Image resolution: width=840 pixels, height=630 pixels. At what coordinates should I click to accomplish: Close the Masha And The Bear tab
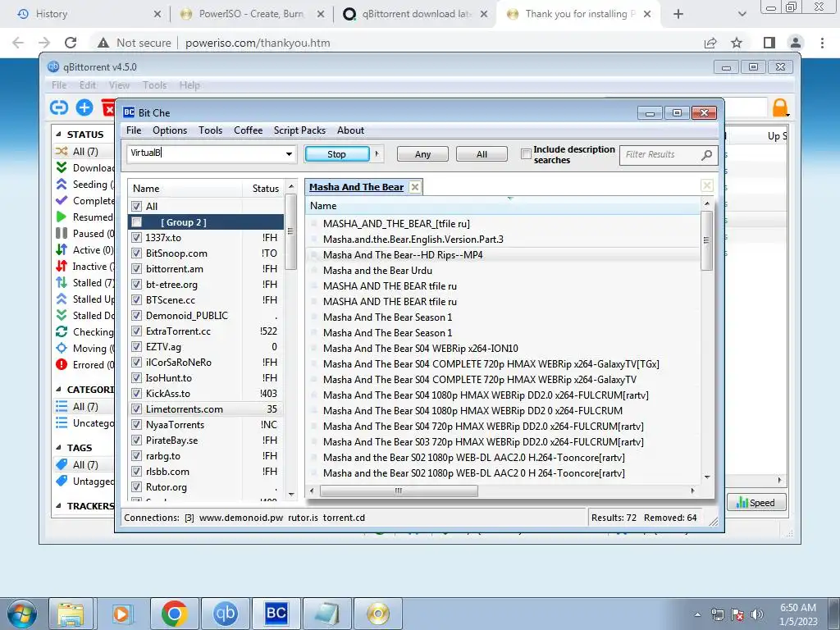(414, 187)
